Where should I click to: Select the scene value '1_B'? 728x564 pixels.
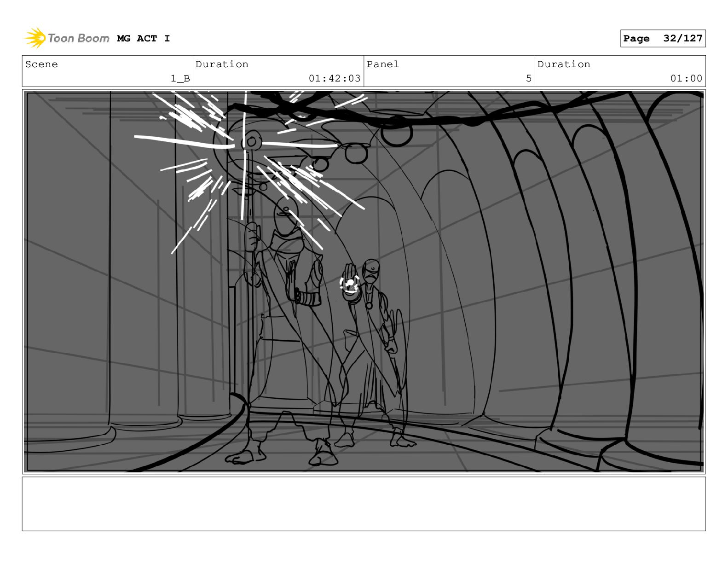pyautogui.click(x=180, y=79)
